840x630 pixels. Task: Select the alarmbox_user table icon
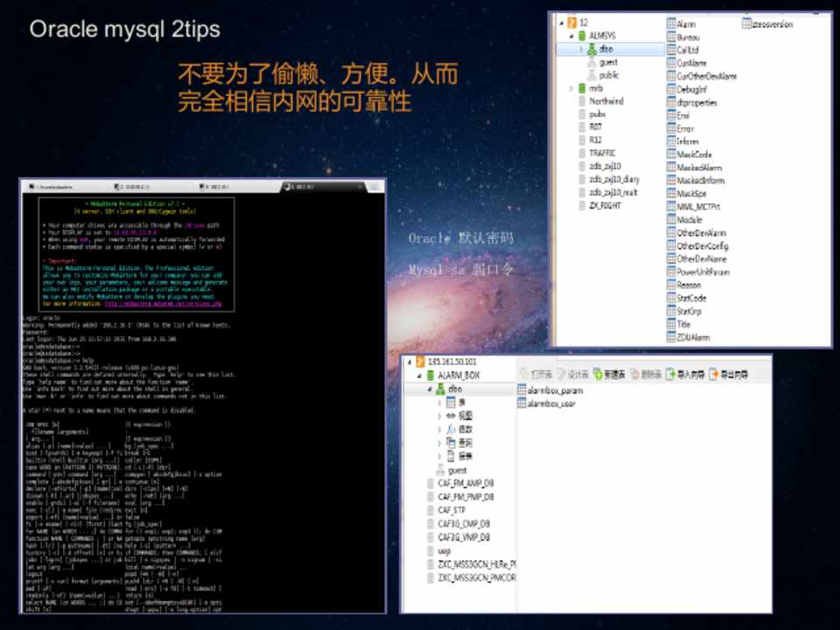pos(521,403)
